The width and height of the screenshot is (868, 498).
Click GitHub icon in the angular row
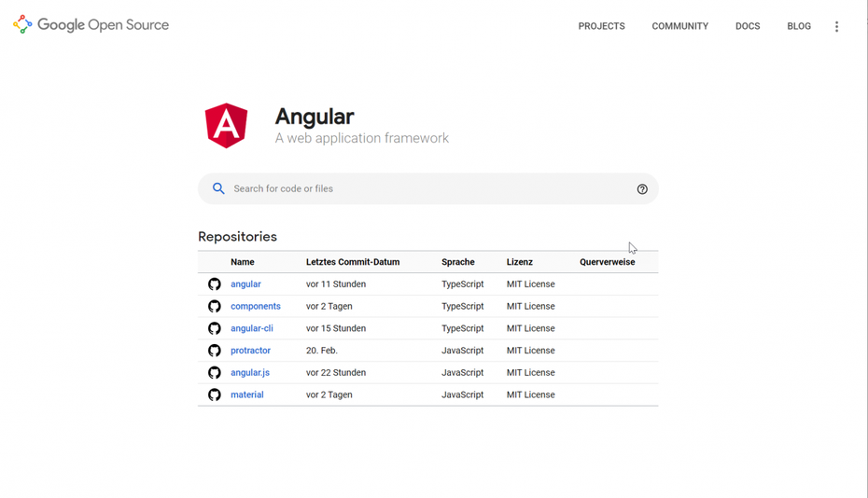[215, 284]
